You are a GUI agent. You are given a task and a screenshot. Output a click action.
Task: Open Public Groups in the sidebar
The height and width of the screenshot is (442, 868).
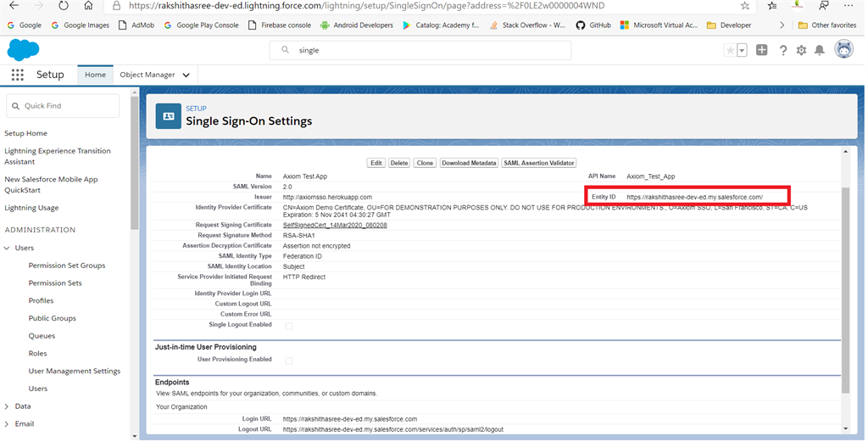(x=53, y=318)
